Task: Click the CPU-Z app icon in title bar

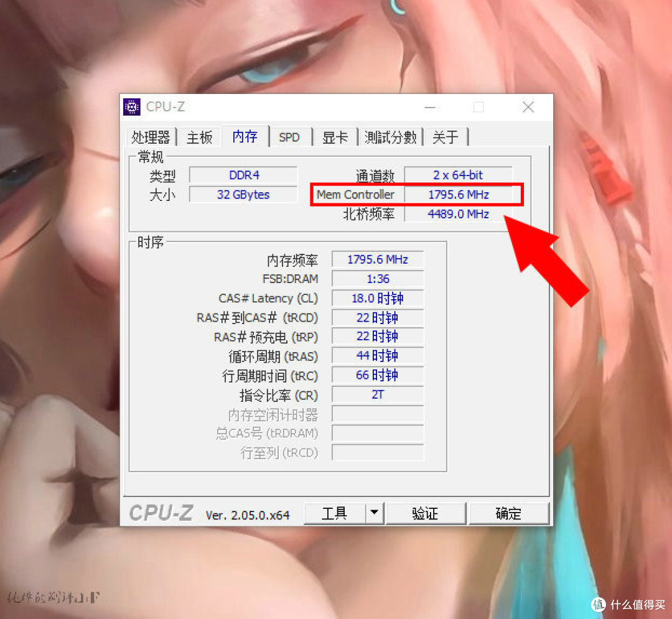Action: pos(131,106)
